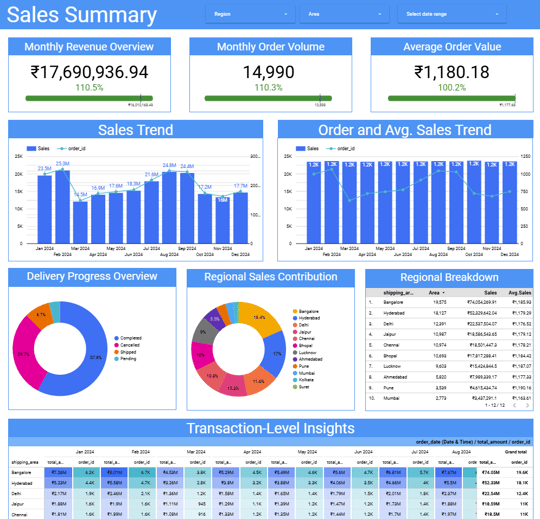Click the Aug 2024 bar labeled 24.8M
Image resolution: width=540 pixels, height=519 pixels.
[x=169, y=207]
